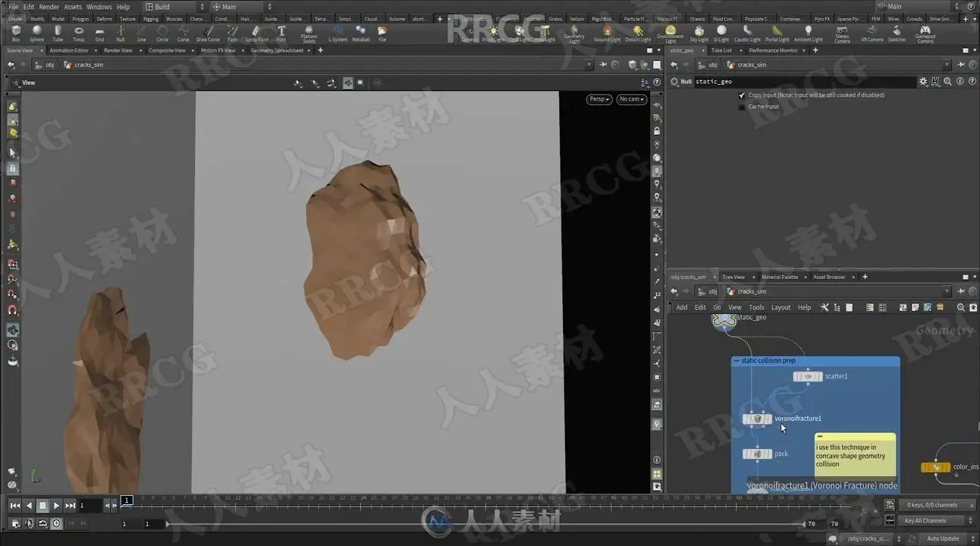Enable the Cache Input checkbox
This screenshot has height=546, width=980.
tap(742, 107)
